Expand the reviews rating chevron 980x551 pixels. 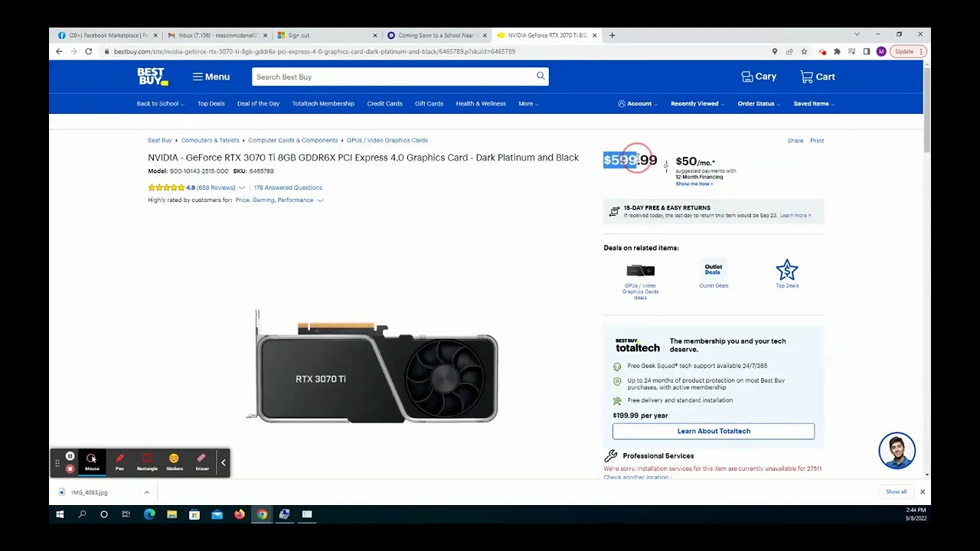[x=242, y=187]
